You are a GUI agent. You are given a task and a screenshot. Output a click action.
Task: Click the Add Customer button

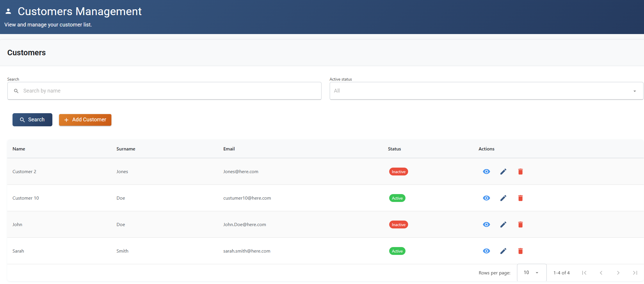[85, 120]
